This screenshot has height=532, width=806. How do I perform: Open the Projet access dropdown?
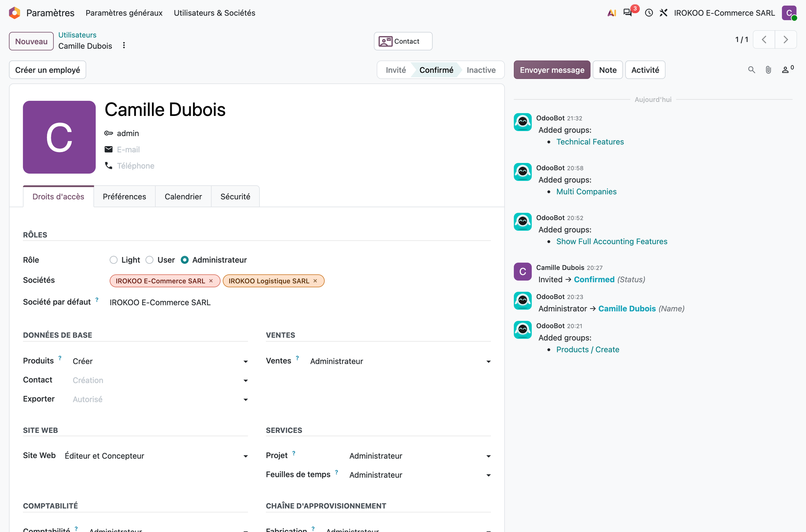tap(420, 456)
